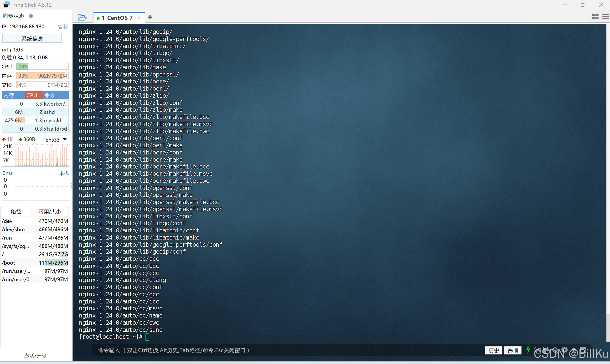Focus the 命令输入 command input box
The height and width of the screenshot is (364, 610).
click(x=287, y=350)
